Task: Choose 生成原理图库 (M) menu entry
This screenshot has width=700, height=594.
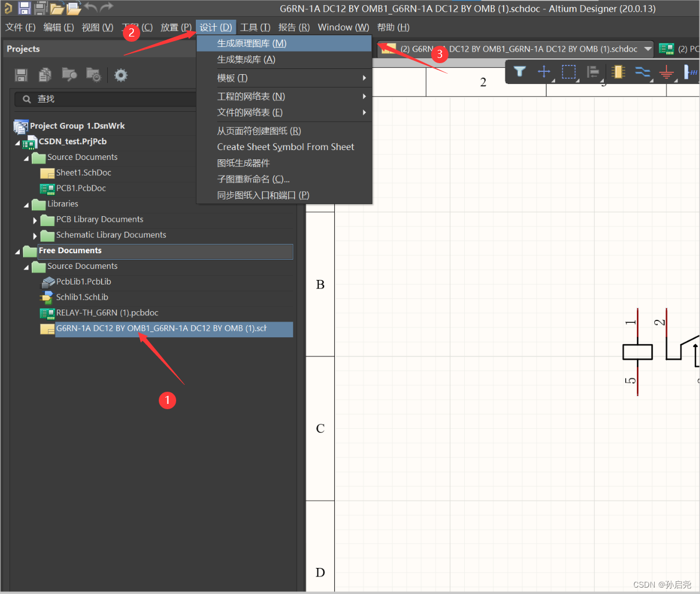Action: pyautogui.click(x=284, y=43)
